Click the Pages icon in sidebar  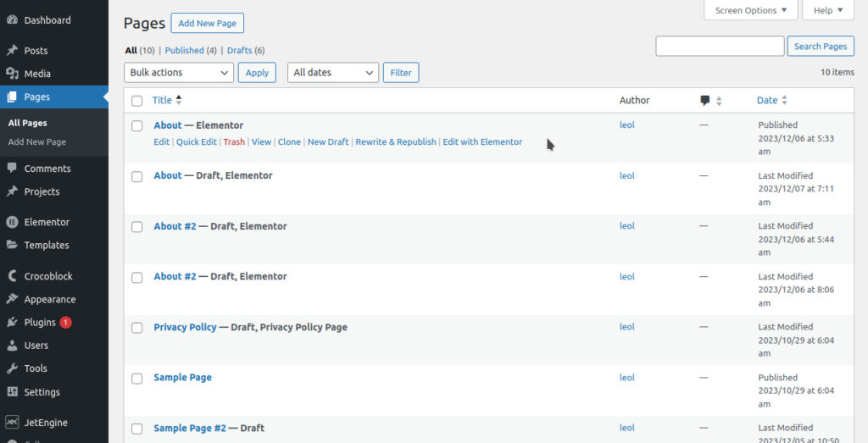[x=12, y=97]
